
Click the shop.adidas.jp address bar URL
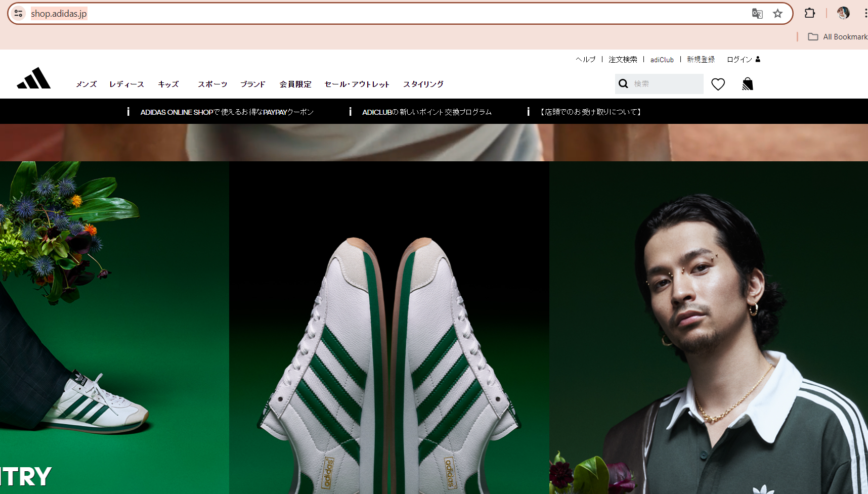point(59,14)
